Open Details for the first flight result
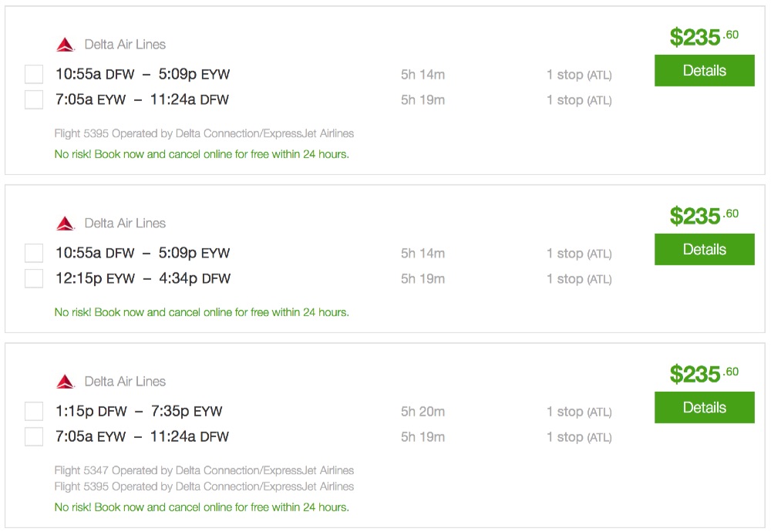Screen dimensions: 771x532 tap(704, 71)
